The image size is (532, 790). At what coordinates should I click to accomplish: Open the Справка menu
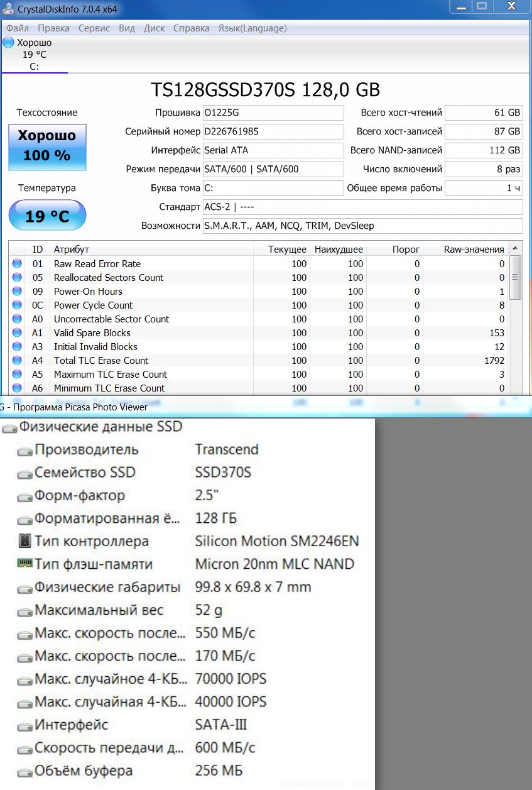click(x=192, y=28)
